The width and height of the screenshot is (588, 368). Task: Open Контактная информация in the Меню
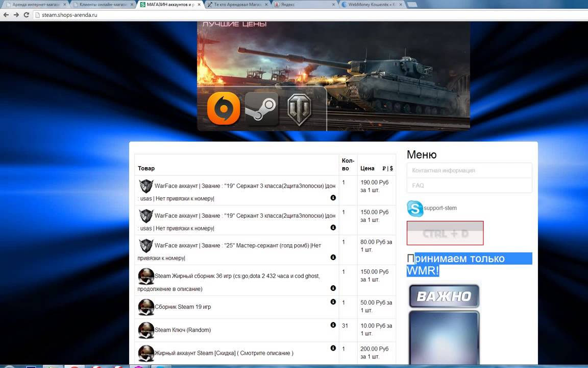coord(469,171)
